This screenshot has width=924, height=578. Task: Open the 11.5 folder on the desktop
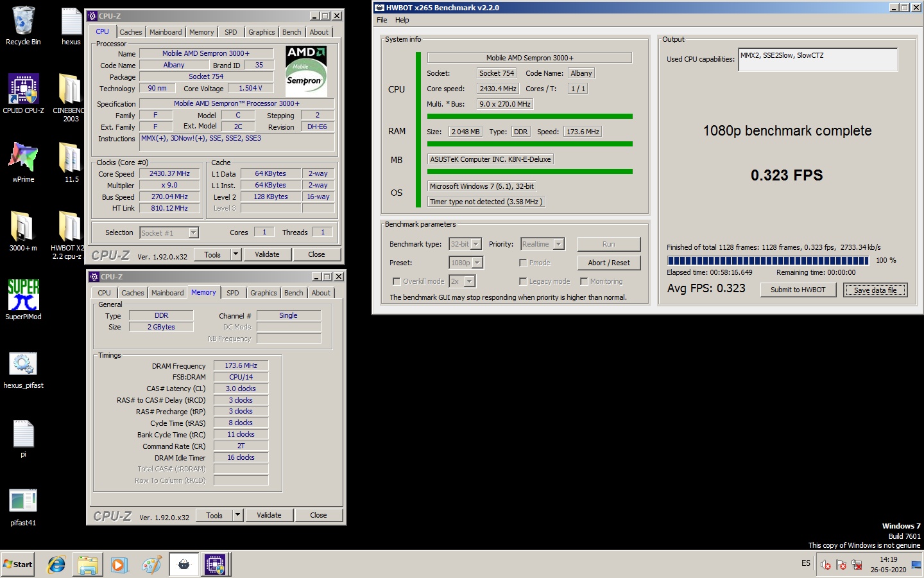(x=71, y=162)
